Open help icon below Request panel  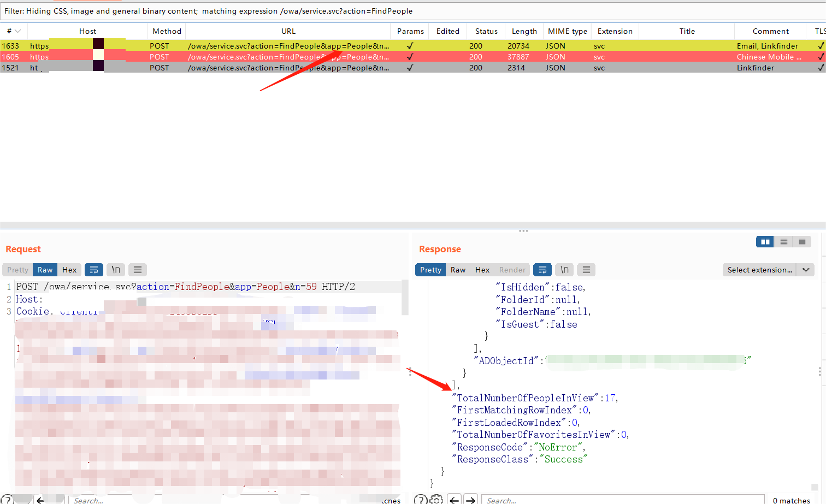7,500
